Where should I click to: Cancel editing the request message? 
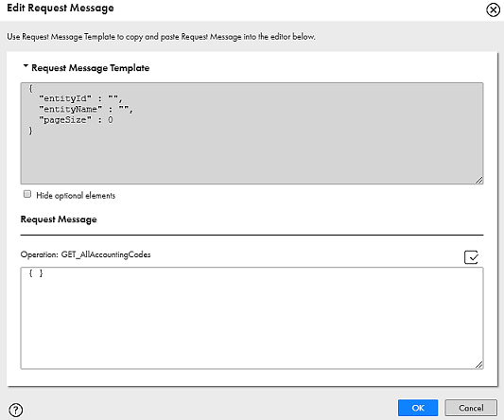471,408
